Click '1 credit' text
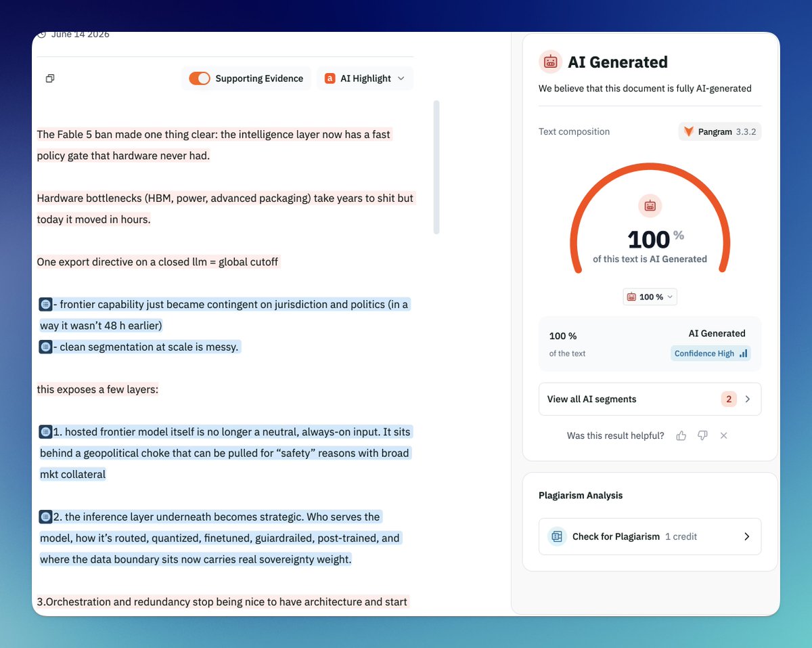812x648 pixels. point(681,536)
